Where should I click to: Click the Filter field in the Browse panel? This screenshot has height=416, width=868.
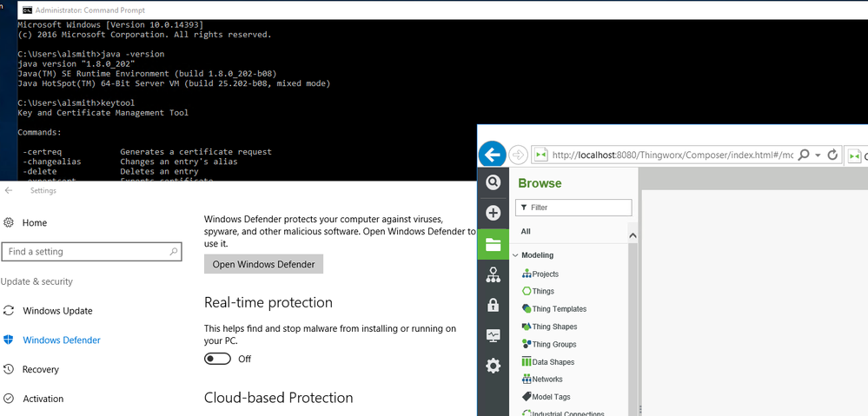click(x=573, y=208)
